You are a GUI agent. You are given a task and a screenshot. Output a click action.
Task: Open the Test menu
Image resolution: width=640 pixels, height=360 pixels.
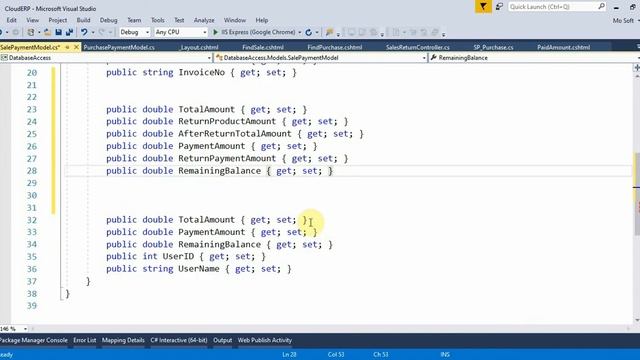click(179, 20)
